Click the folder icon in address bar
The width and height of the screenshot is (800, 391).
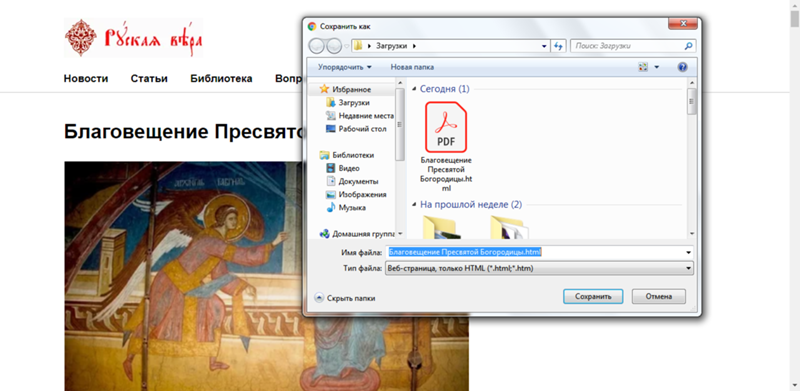(x=358, y=46)
